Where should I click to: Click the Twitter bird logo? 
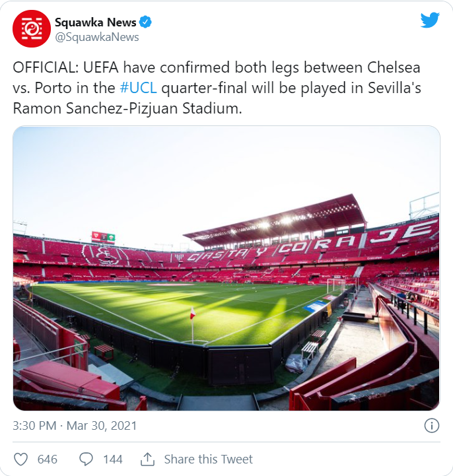click(x=430, y=20)
